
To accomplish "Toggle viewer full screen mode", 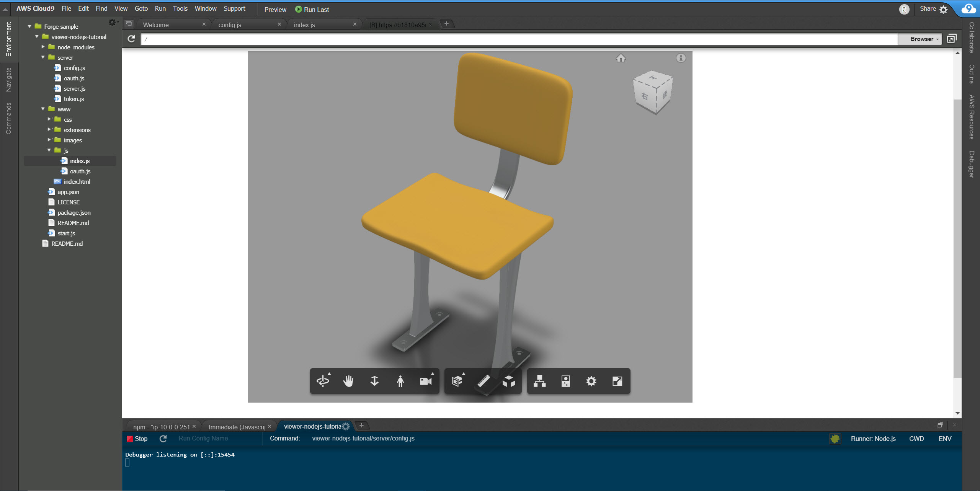I will tap(617, 381).
